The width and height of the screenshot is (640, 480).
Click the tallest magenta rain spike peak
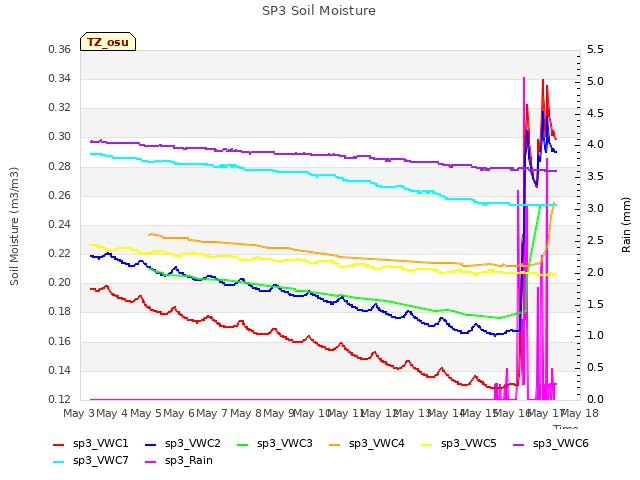click(x=524, y=78)
